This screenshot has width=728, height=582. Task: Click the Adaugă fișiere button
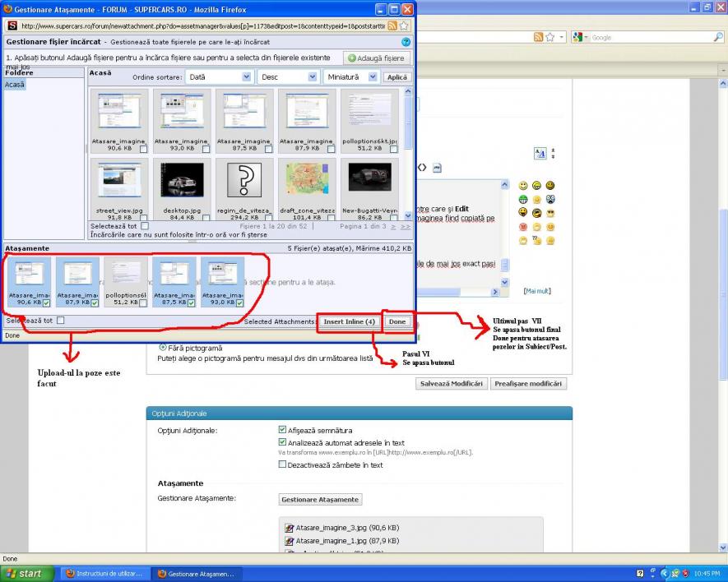377,58
